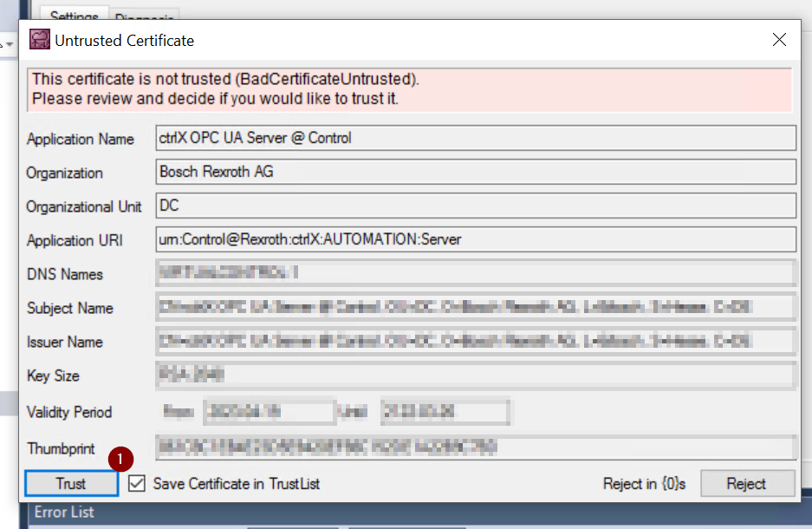Close the Untrusted Certificate dialog
Viewport: 812px width, 529px height.
click(x=779, y=40)
